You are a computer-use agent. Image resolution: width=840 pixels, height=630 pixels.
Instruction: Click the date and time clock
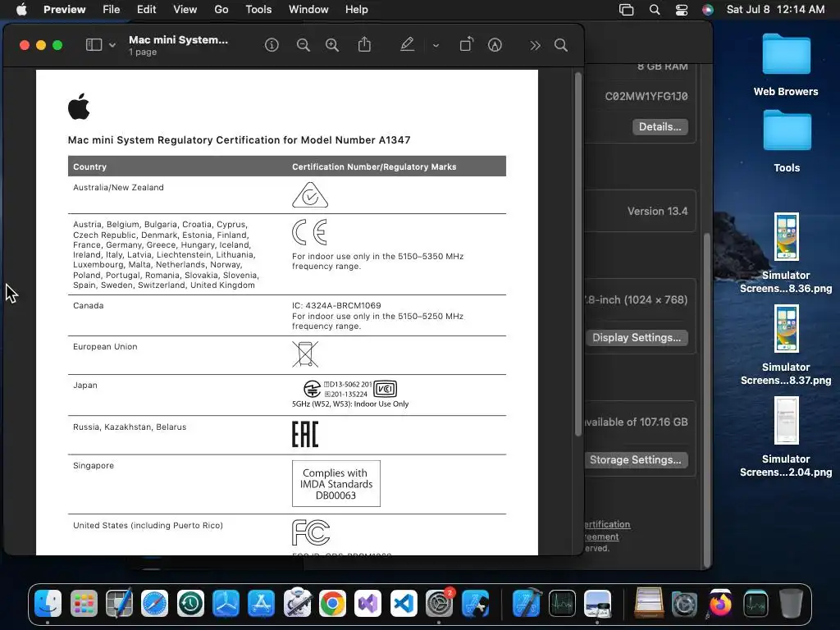tap(775, 9)
